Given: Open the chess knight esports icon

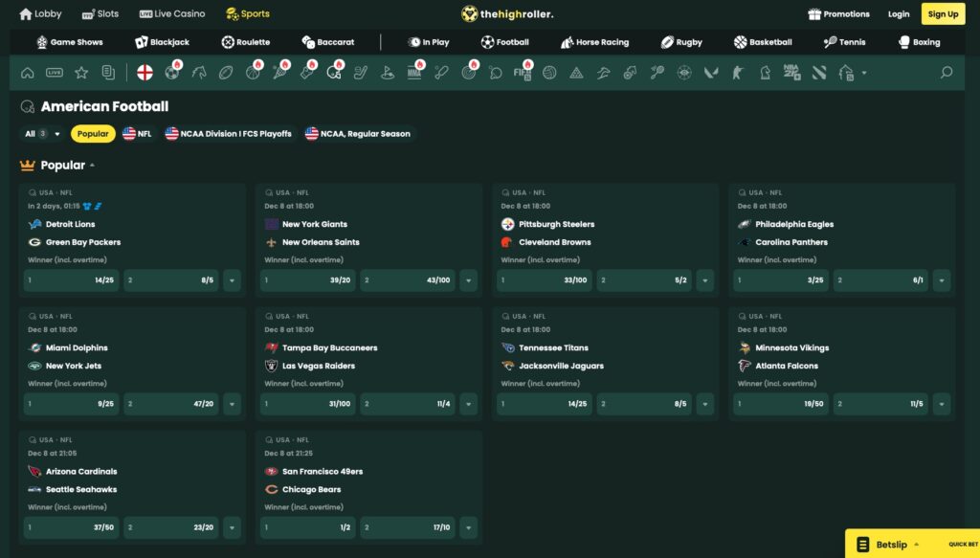Looking at the screenshot, I should tap(765, 71).
